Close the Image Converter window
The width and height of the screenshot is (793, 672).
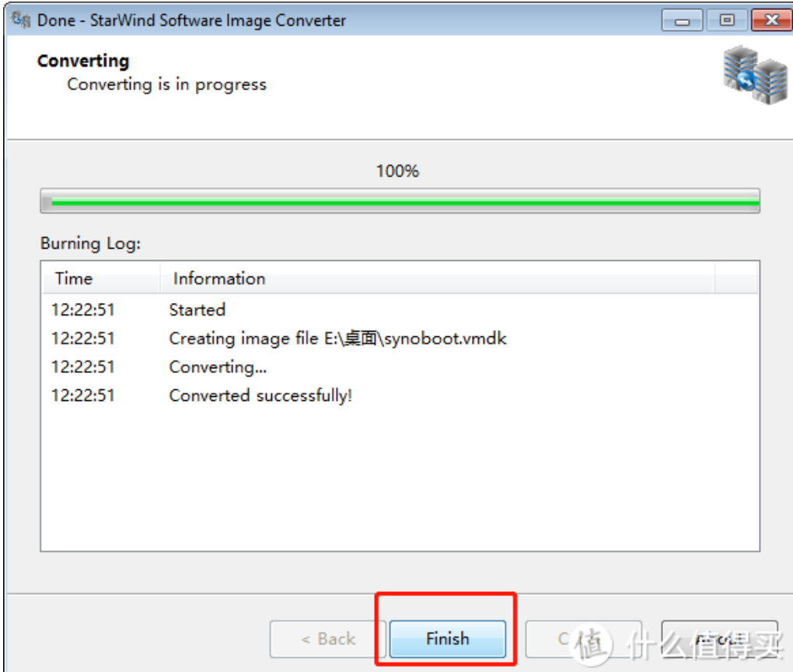(x=772, y=21)
